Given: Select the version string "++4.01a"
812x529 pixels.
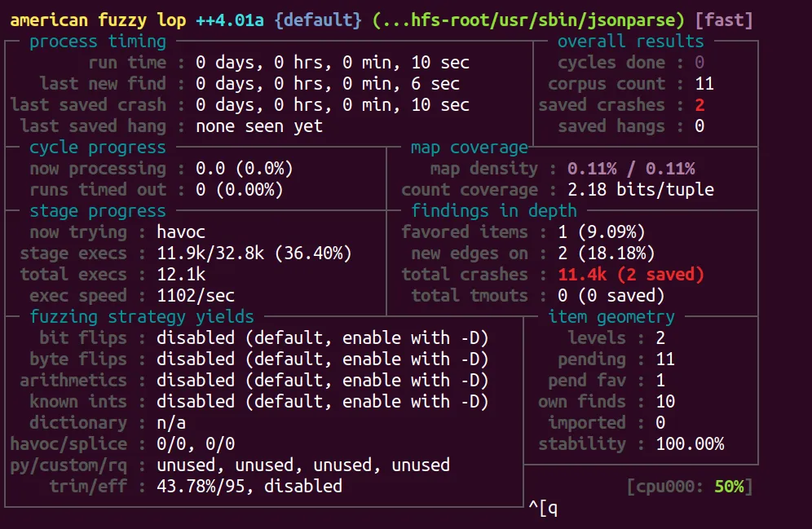Looking at the screenshot, I should pyautogui.click(x=230, y=20).
